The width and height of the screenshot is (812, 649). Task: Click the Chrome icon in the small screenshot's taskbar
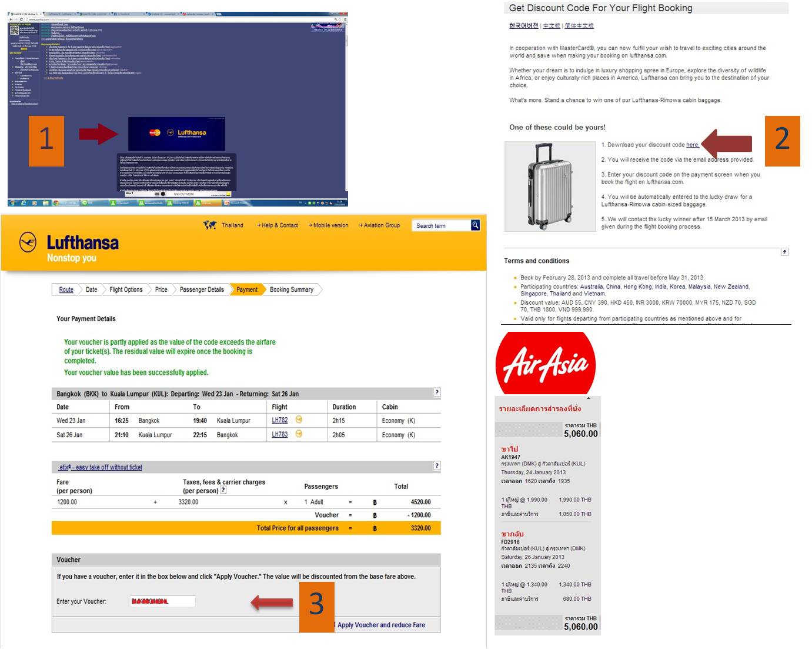pos(56,202)
